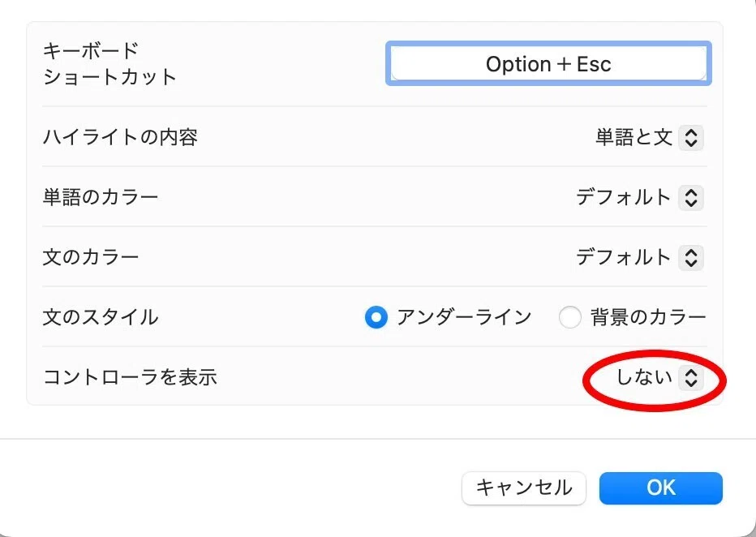The height and width of the screenshot is (537, 756).
Task: Click the キーボードショートカット label
Action: point(110,63)
